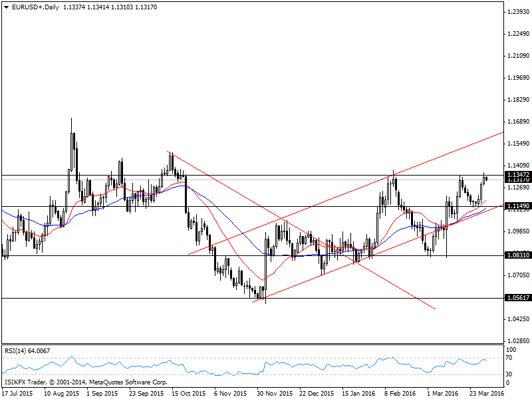Click the 17 Jul 2015 date label
This screenshot has width=532, height=399.
pos(17,394)
